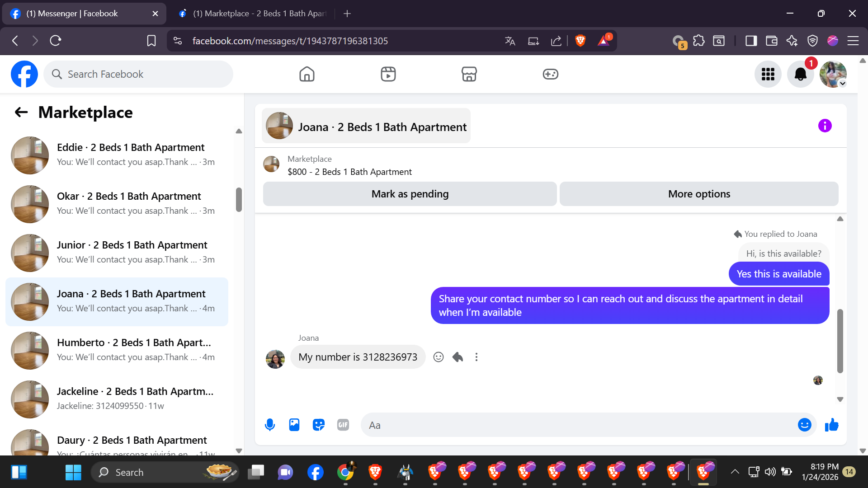The height and width of the screenshot is (488, 868).
Task: Open Facebook Marketplace navigation icon
Action: point(469,74)
